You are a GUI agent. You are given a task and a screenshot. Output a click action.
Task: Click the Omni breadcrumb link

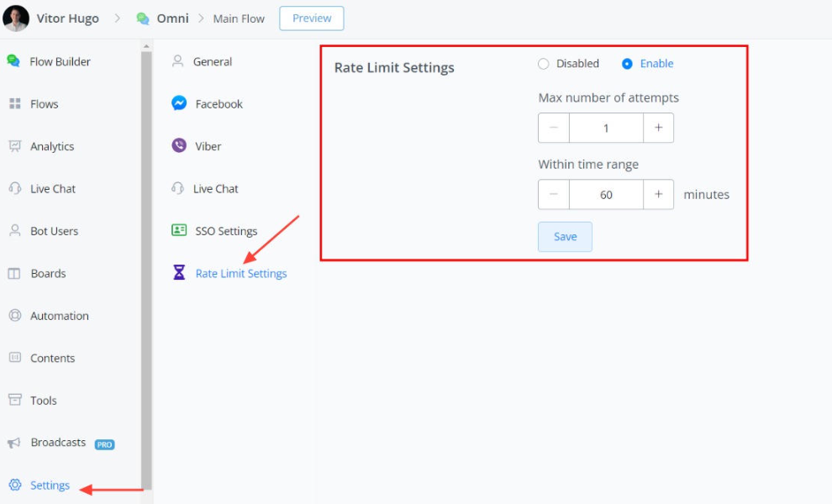172,18
